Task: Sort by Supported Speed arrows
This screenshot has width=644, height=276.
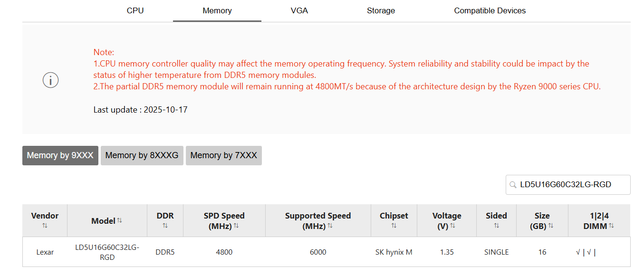Action: click(330, 226)
